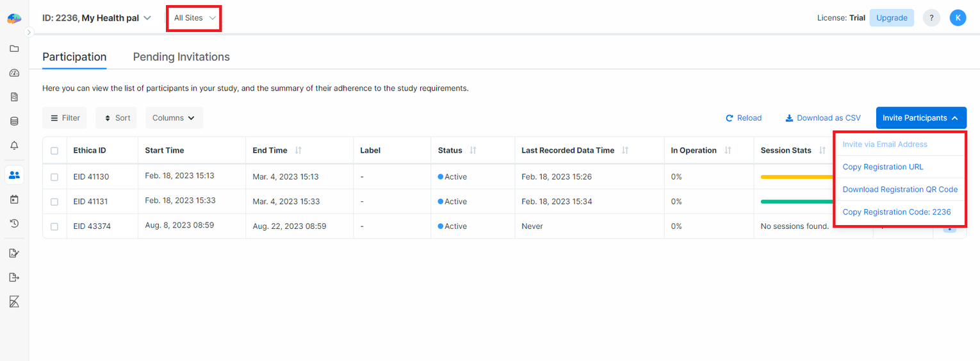Click the Label column header
Image resolution: width=980 pixels, height=361 pixels.
pos(370,151)
